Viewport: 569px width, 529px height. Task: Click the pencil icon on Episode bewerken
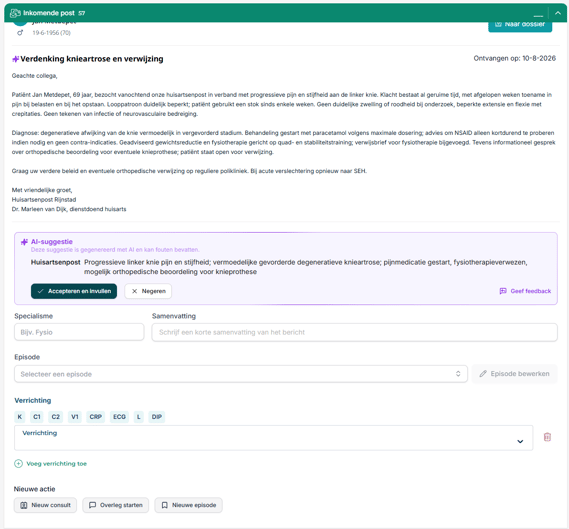pyautogui.click(x=483, y=374)
